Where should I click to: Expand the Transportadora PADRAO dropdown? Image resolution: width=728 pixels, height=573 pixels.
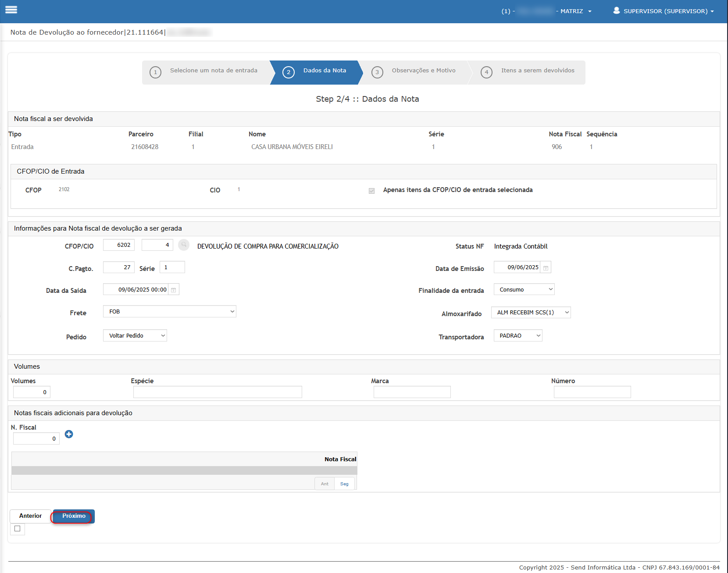(x=518, y=335)
